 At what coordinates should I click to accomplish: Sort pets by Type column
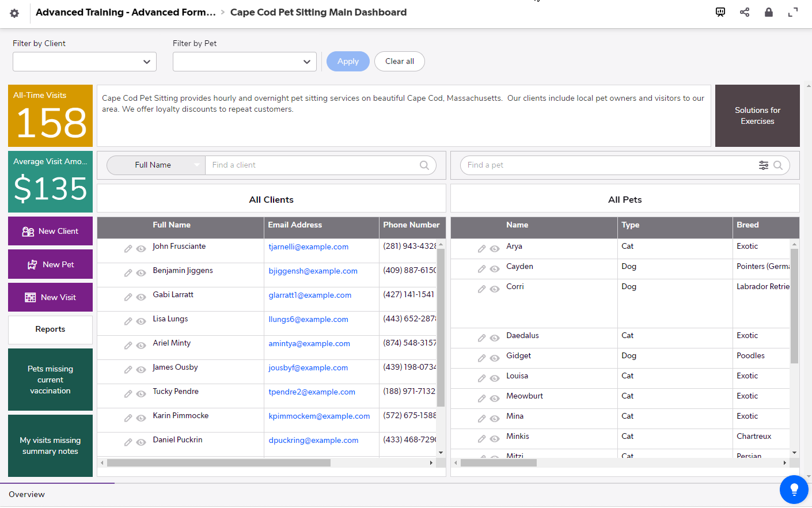coord(631,225)
